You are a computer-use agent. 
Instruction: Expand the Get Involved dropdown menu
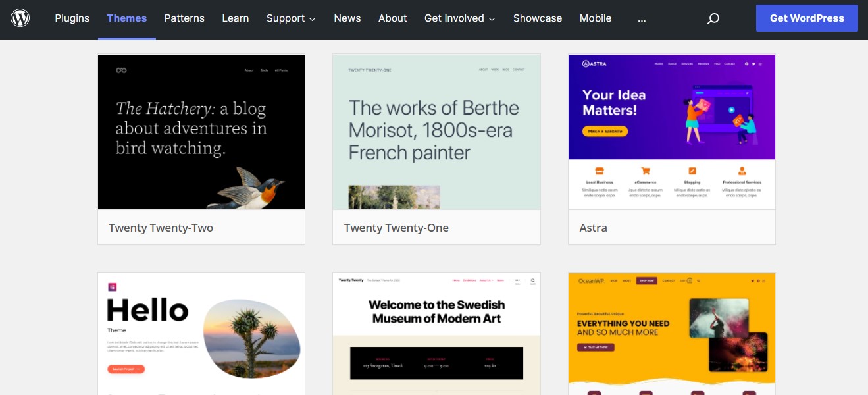[x=459, y=18]
